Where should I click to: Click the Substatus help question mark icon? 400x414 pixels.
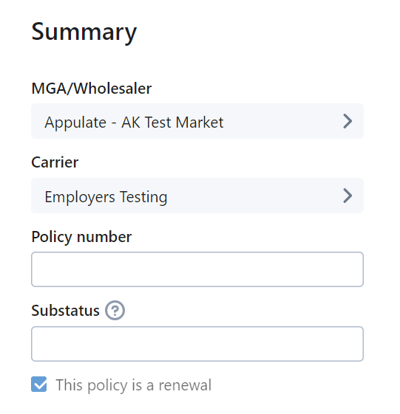(x=115, y=311)
